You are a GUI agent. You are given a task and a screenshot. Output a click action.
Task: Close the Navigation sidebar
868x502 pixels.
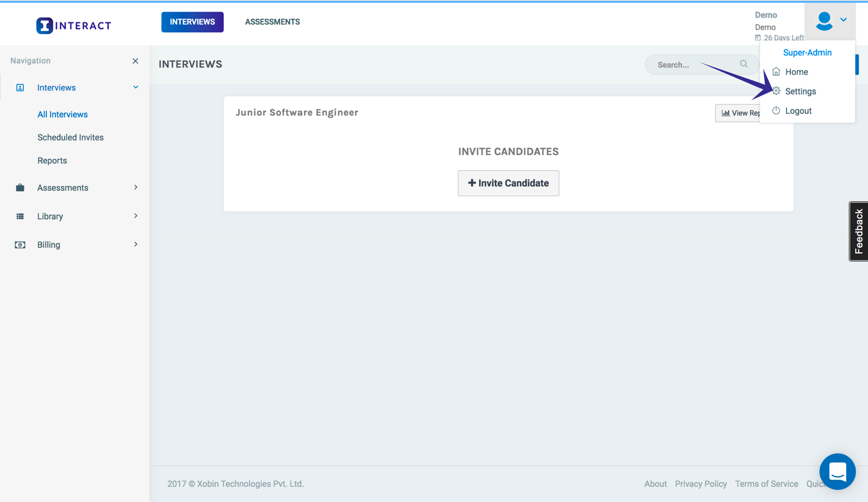pyautogui.click(x=135, y=61)
